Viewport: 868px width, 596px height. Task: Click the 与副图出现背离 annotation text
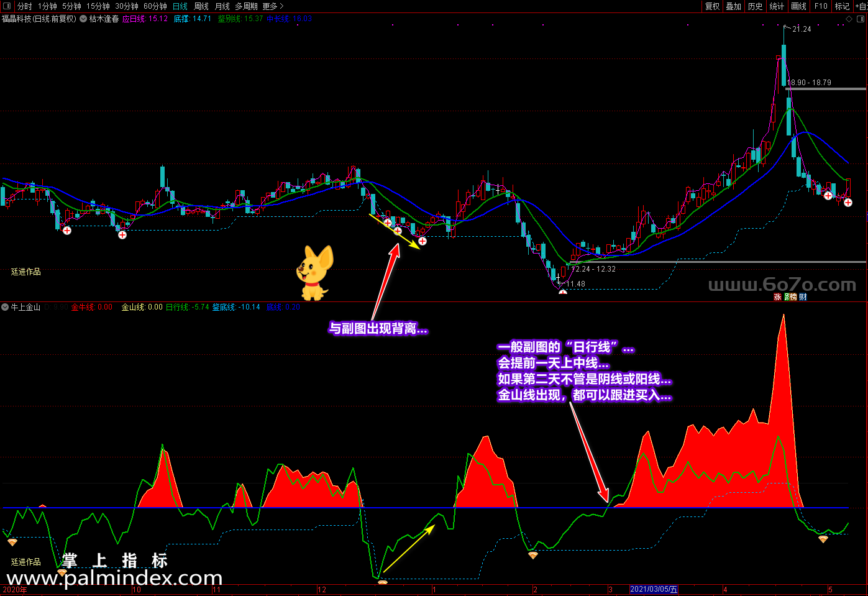tap(378, 329)
